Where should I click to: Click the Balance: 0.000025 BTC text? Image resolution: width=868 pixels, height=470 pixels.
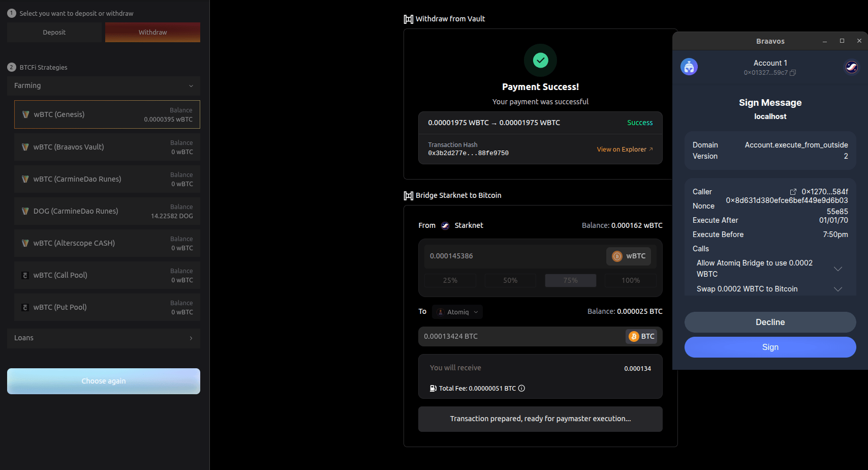625,311
